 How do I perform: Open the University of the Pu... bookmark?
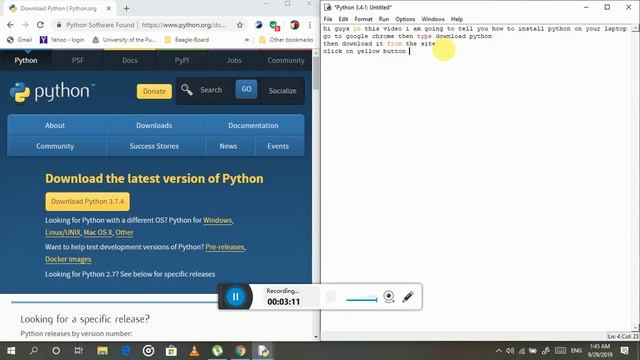124,40
